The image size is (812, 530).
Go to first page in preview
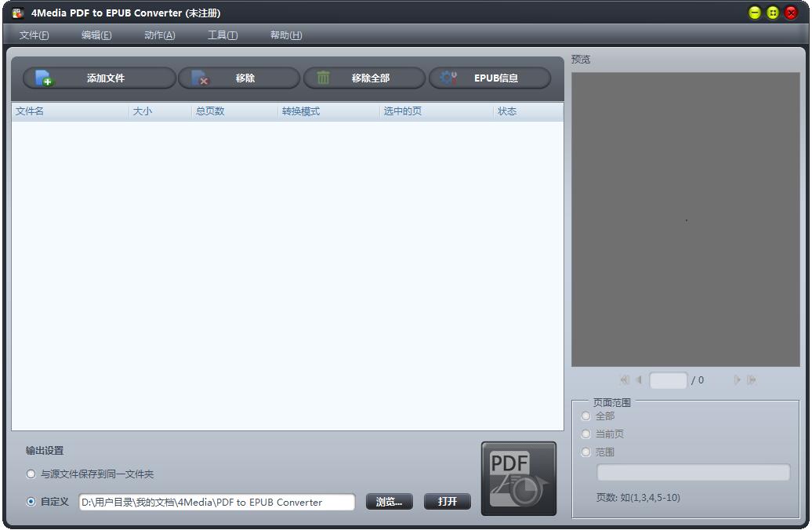tap(625, 379)
